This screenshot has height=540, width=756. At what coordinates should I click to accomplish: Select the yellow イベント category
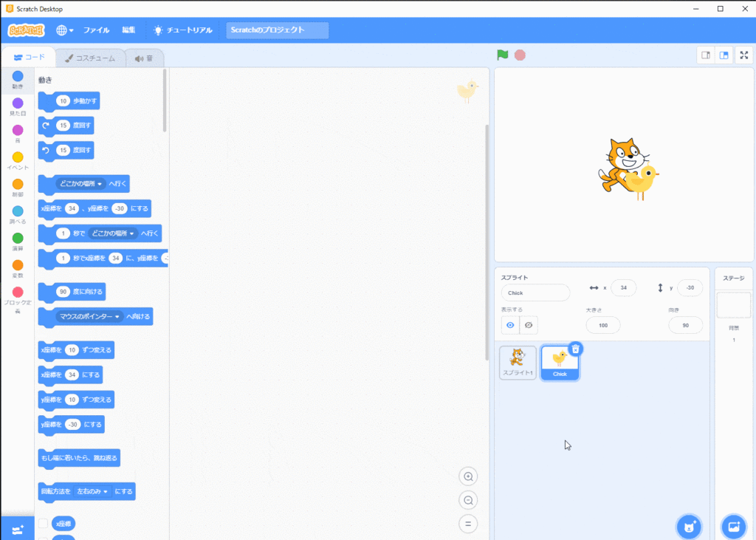click(18, 161)
